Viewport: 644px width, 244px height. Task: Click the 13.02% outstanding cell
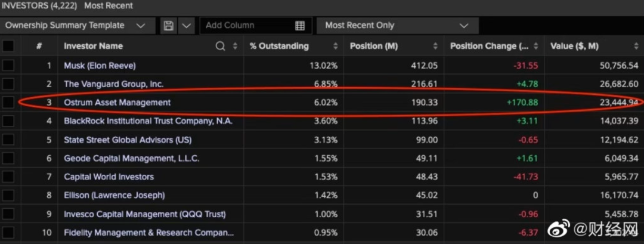(324, 65)
